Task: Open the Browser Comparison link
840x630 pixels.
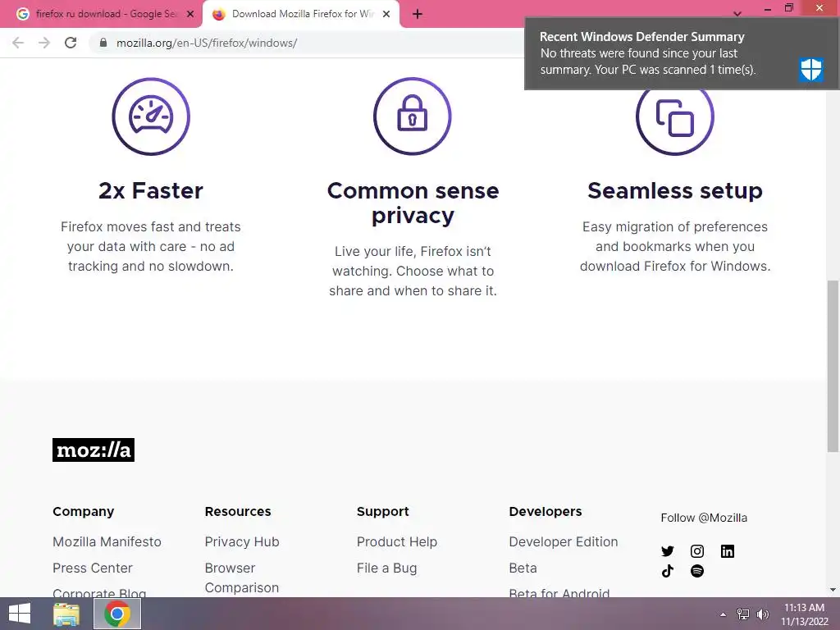Action: (242, 577)
